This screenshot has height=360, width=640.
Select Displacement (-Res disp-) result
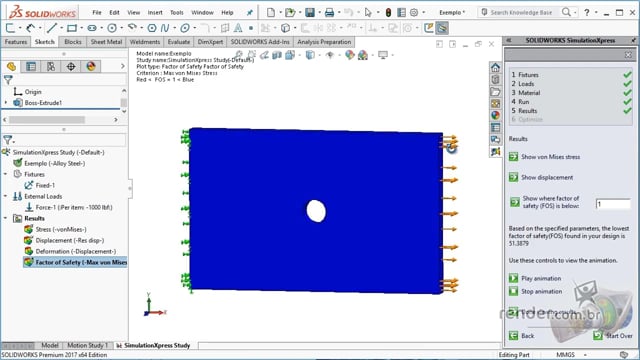[70, 240]
